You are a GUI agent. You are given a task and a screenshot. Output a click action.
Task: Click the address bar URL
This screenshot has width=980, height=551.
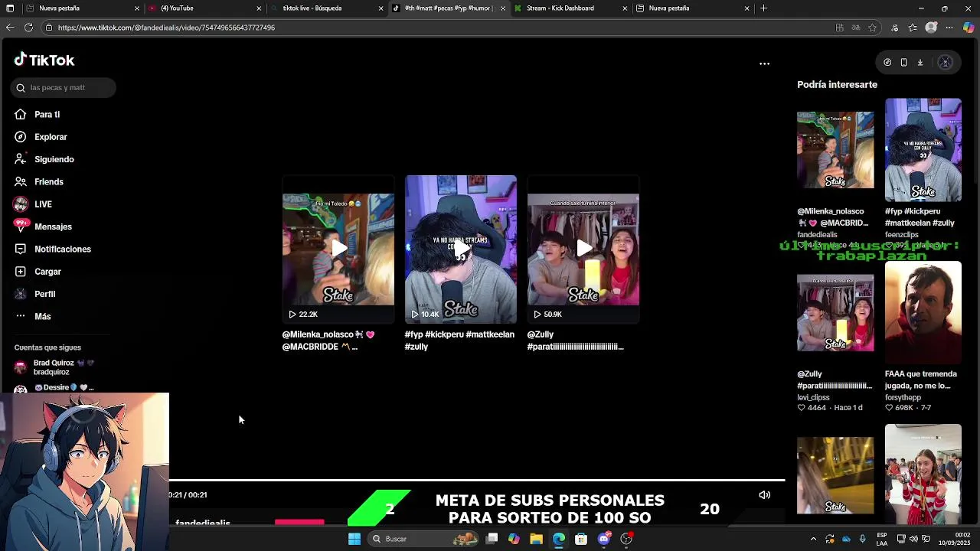166,28
